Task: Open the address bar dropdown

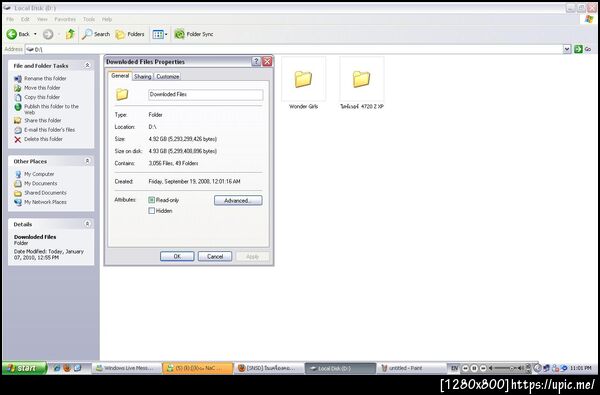Action: point(567,49)
